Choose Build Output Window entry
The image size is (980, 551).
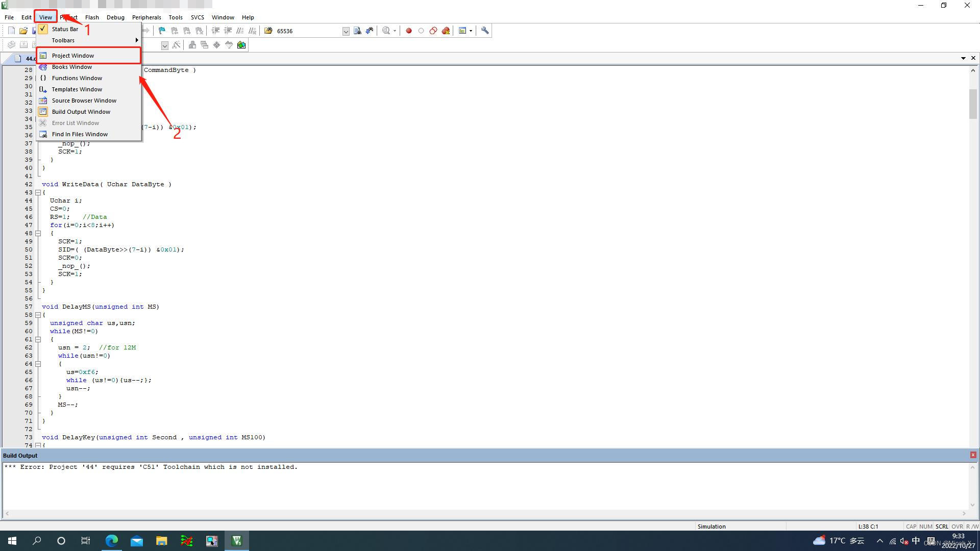click(x=81, y=112)
